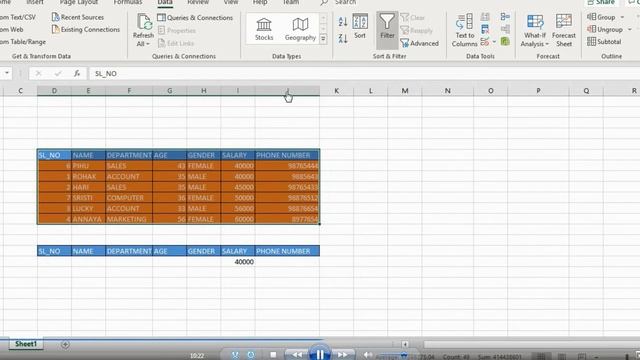
Task: Click the lower PHONE NUMBER header cell
Action: point(287,251)
